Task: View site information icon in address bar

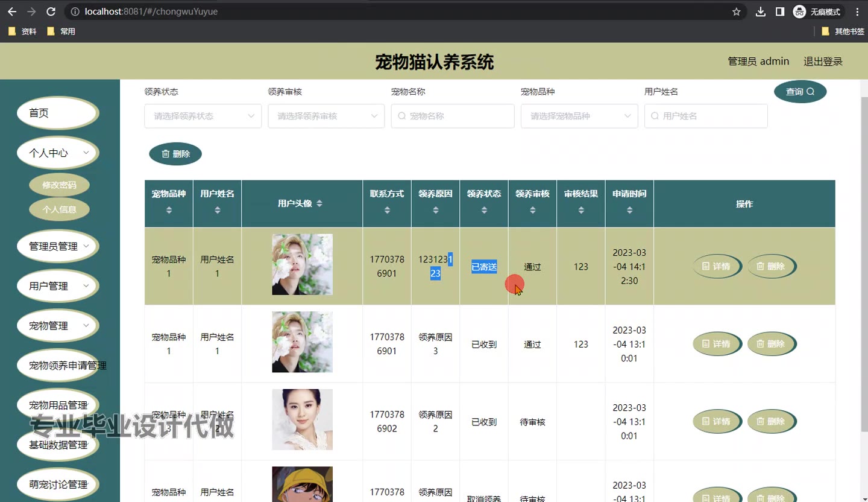Action: 74,11
